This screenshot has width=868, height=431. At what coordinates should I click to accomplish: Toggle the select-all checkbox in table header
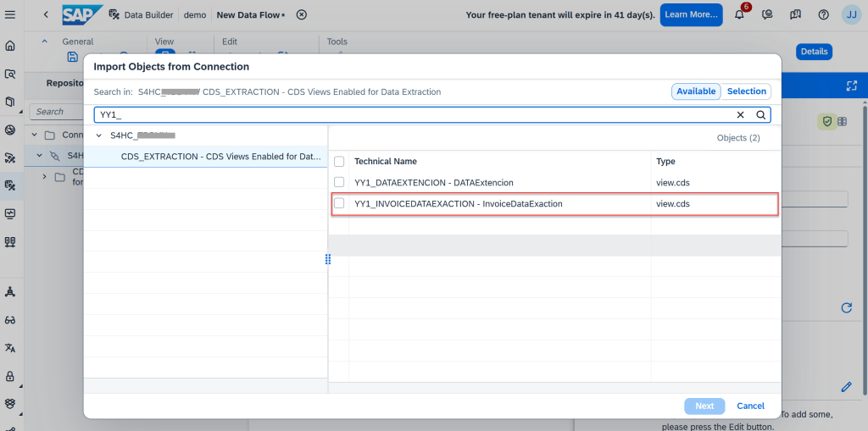pyautogui.click(x=339, y=161)
